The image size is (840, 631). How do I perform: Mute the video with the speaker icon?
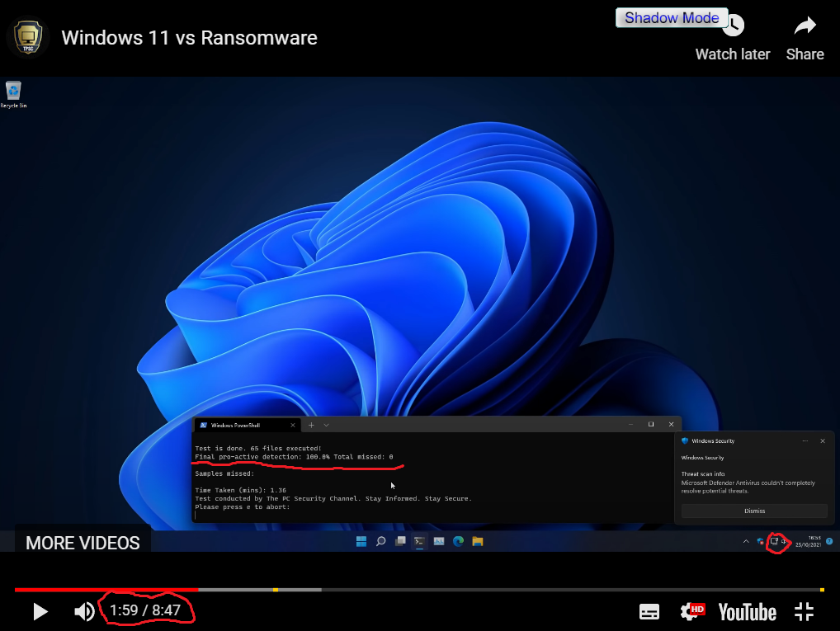tap(84, 611)
